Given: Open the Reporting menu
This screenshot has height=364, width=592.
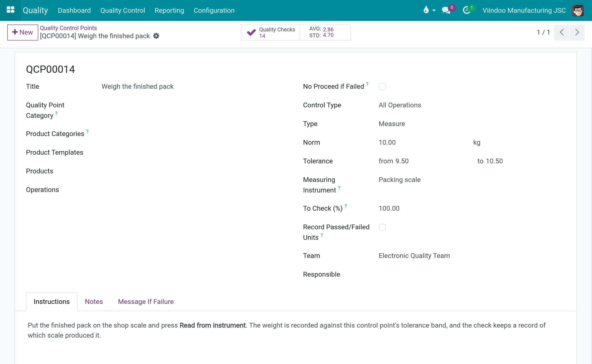Looking at the screenshot, I should click(169, 10).
